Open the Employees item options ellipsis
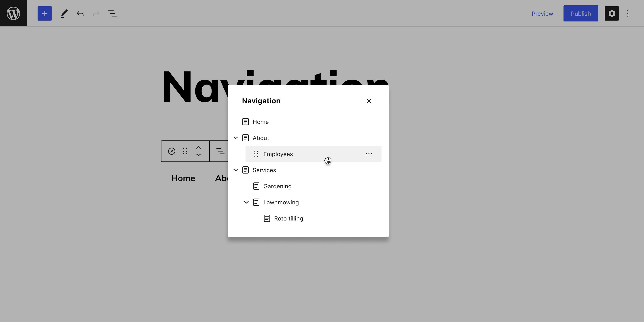This screenshot has height=322, width=644. pyautogui.click(x=369, y=154)
